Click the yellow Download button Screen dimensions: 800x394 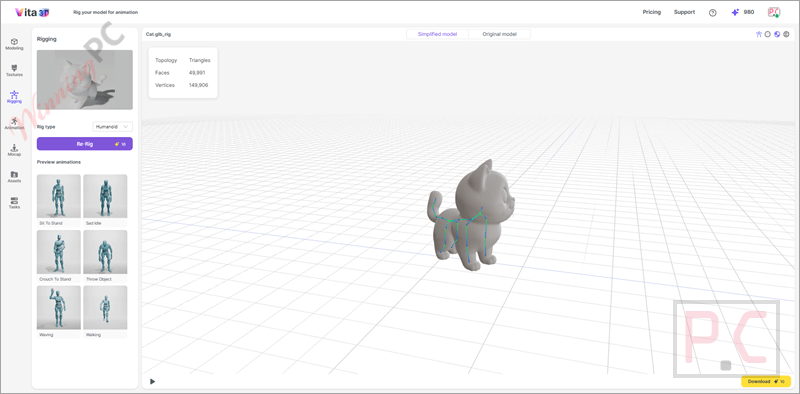coord(766,381)
